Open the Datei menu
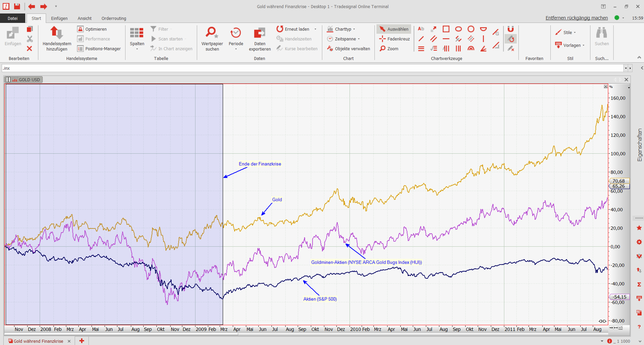Image resolution: width=644 pixels, height=345 pixels. 13,18
